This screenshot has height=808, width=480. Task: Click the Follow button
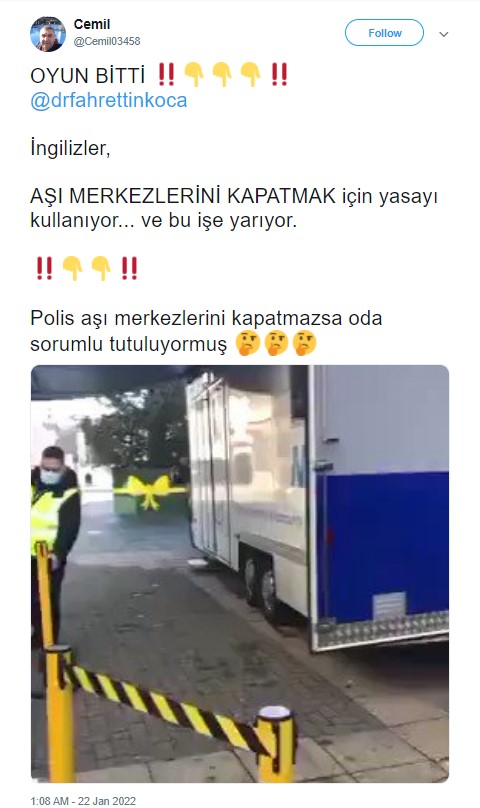click(x=384, y=33)
